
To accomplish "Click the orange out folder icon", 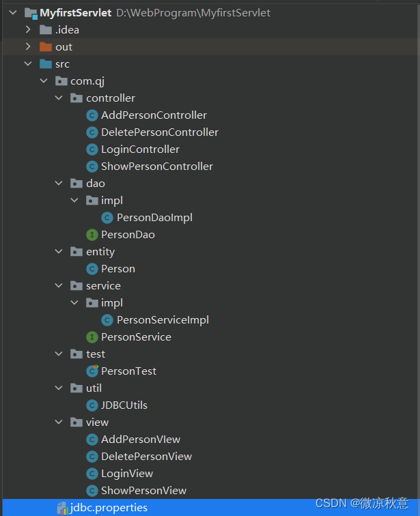I will (46, 46).
